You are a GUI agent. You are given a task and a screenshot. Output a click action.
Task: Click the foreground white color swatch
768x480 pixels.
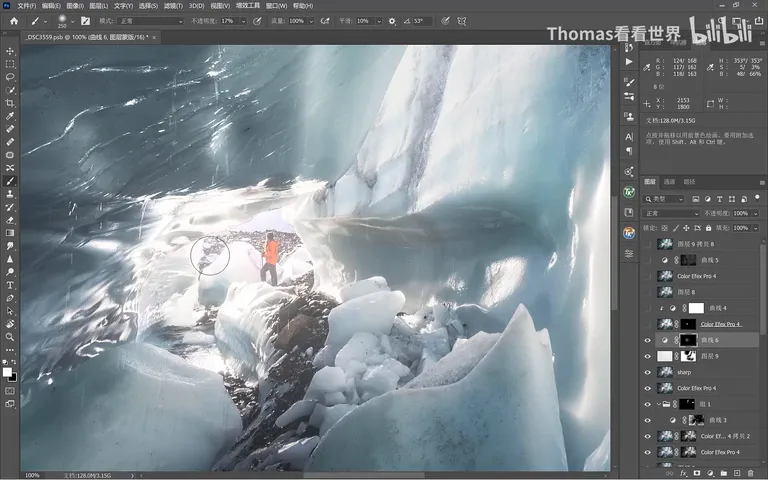pos(7,372)
